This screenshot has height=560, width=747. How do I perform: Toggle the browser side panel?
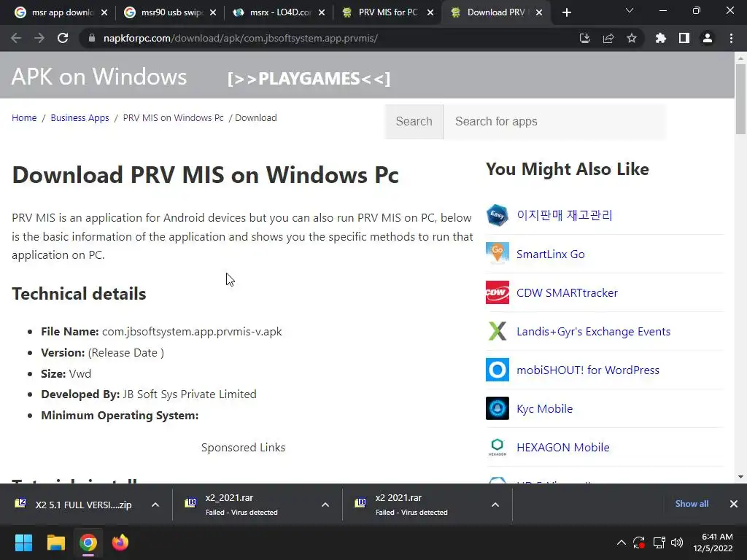(684, 38)
